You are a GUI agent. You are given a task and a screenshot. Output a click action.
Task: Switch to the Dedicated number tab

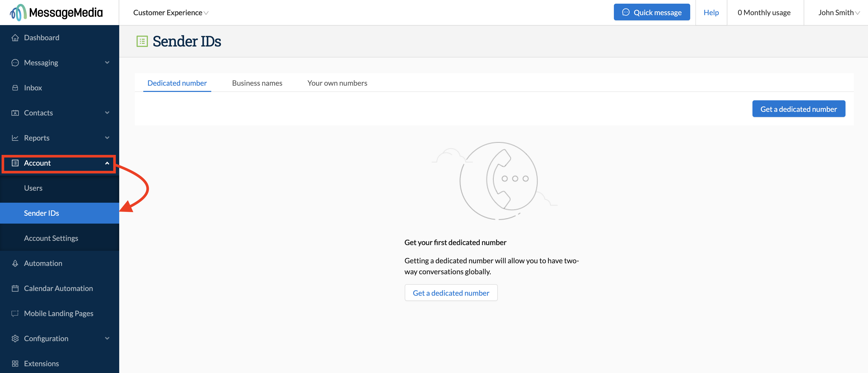(177, 83)
